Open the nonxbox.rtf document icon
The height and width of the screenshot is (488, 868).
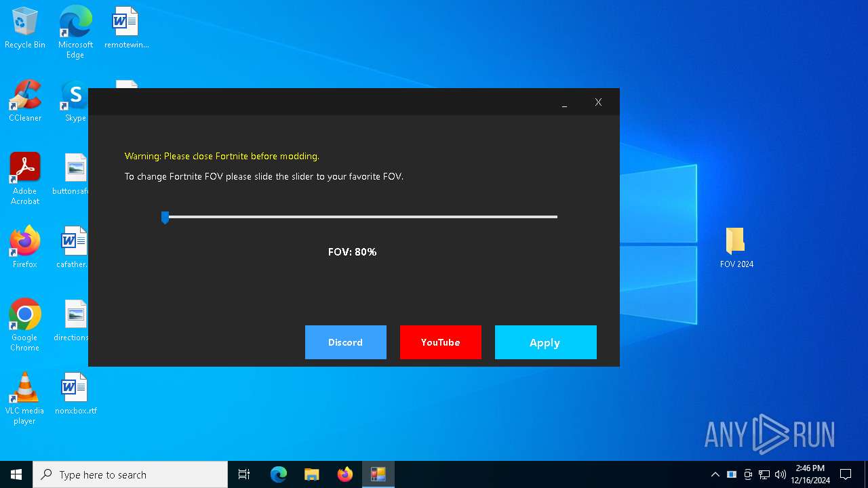(x=75, y=394)
